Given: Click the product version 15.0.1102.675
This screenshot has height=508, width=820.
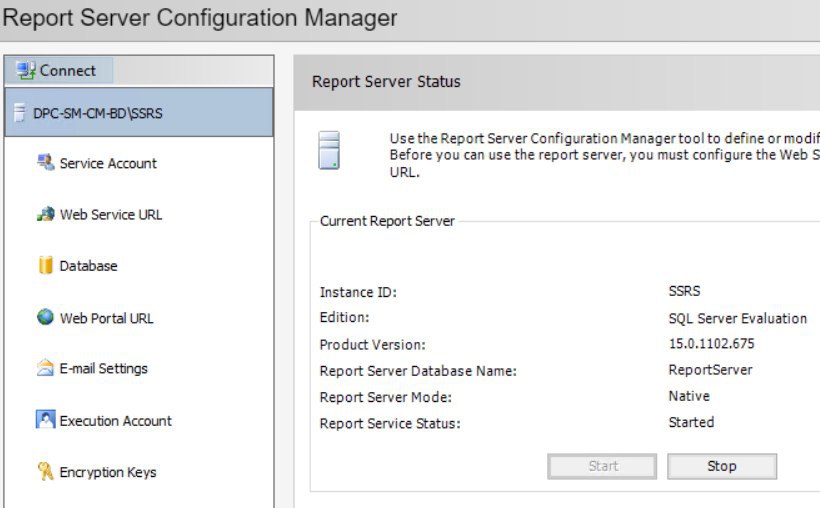Looking at the screenshot, I should [x=711, y=344].
